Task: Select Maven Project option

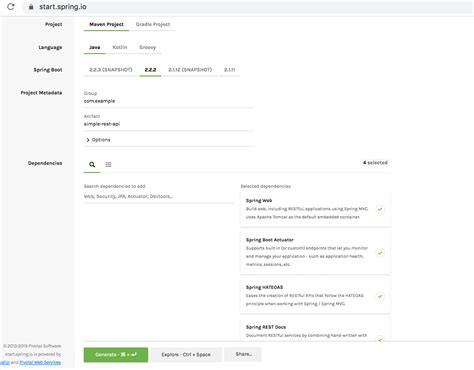Action: (106, 24)
